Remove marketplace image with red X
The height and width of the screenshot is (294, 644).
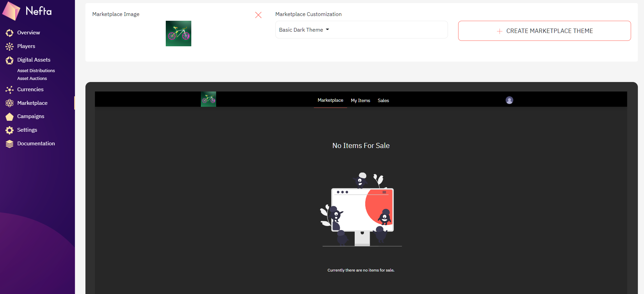[x=258, y=15]
